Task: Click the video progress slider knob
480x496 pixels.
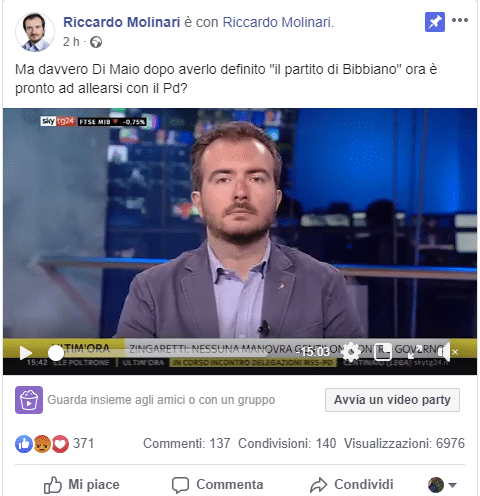Action: point(56,353)
